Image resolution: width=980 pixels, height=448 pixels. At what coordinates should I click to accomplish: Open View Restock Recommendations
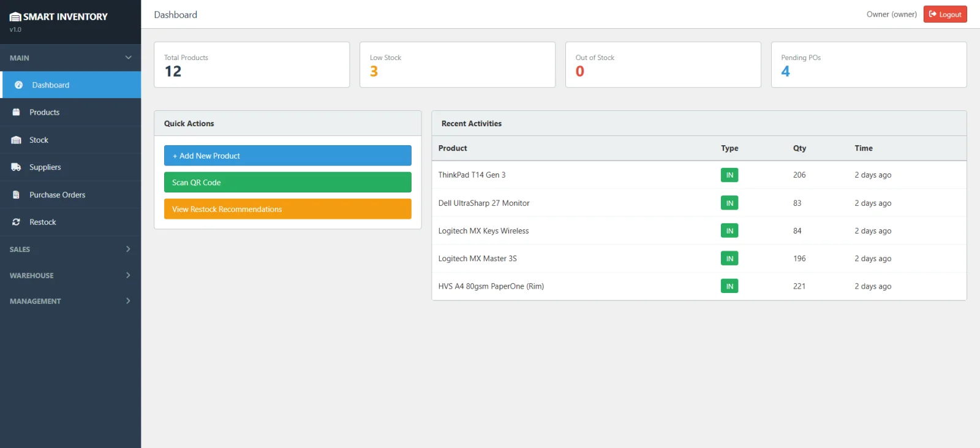pos(287,209)
